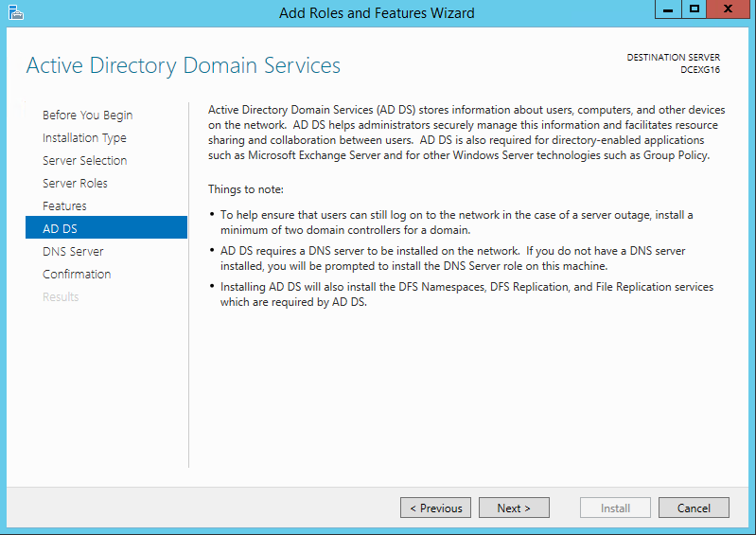Select the Server Selection step
Screen dimensions: 756x535
coord(85,161)
